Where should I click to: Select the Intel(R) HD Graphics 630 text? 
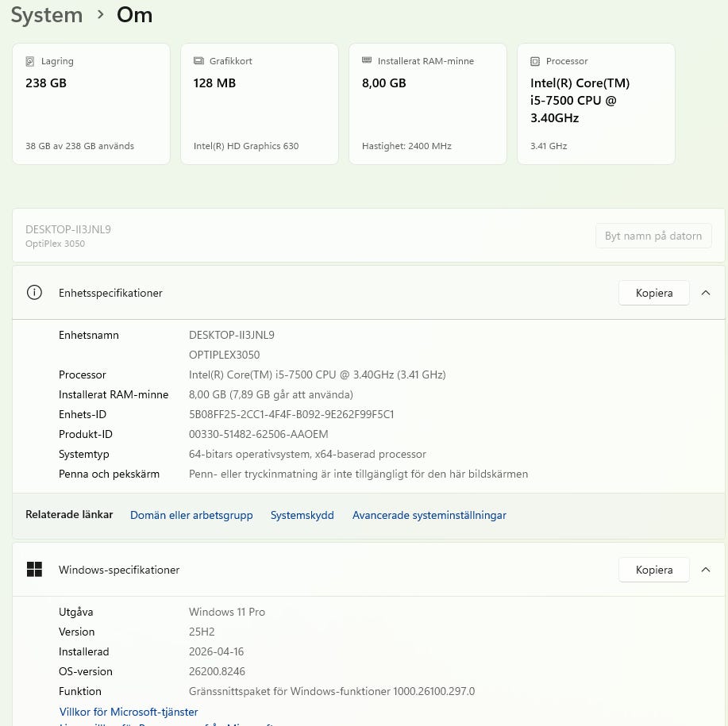(x=246, y=146)
